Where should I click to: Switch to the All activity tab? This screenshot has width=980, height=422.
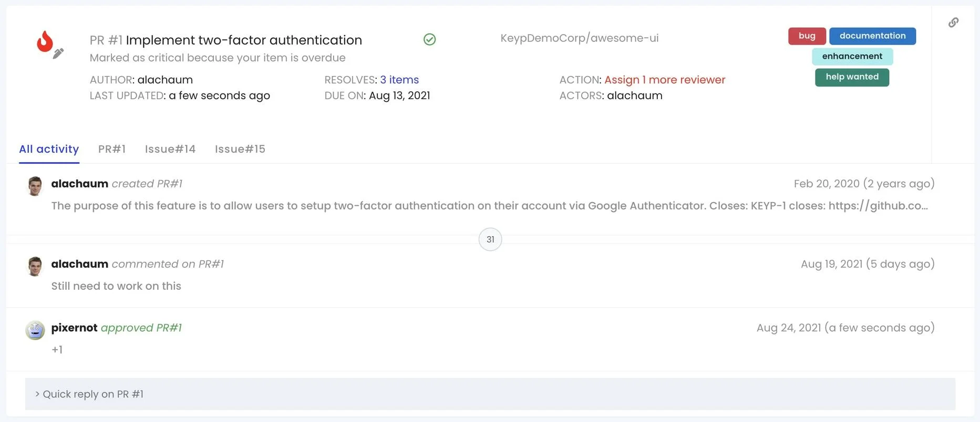pyautogui.click(x=49, y=149)
